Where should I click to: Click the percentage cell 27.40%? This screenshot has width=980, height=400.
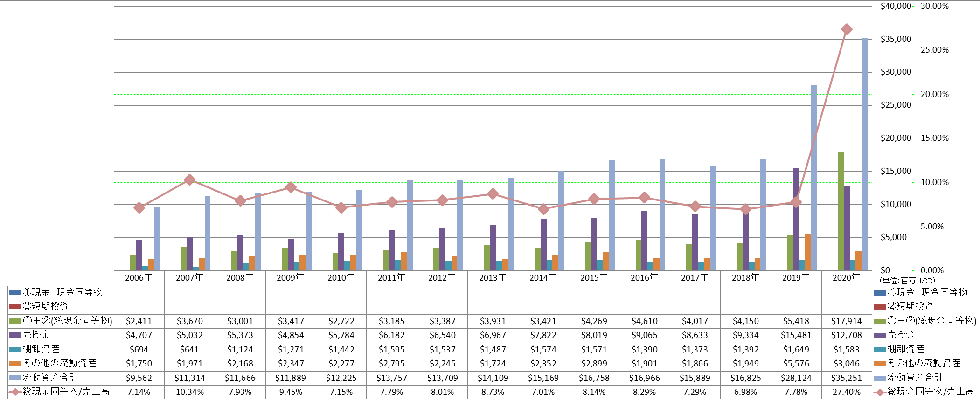(847, 392)
